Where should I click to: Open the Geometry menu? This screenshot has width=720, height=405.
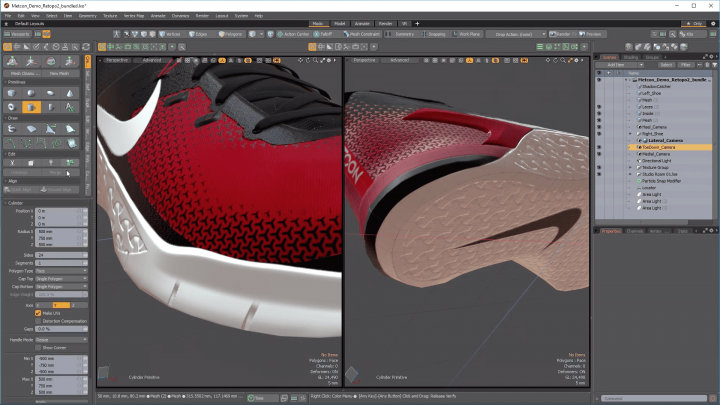click(x=88, y=16)
